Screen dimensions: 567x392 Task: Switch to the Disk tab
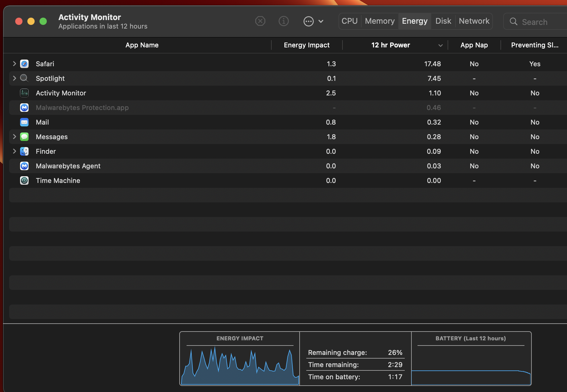coord(443,21)
